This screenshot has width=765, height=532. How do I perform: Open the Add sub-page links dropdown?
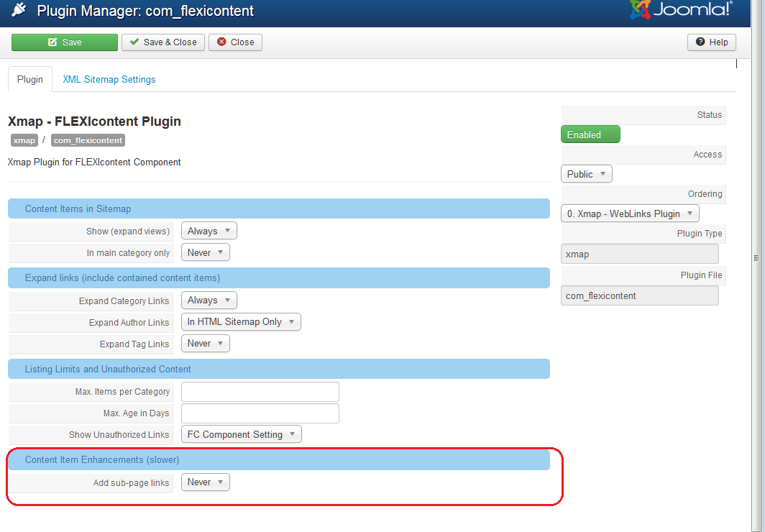206,482
